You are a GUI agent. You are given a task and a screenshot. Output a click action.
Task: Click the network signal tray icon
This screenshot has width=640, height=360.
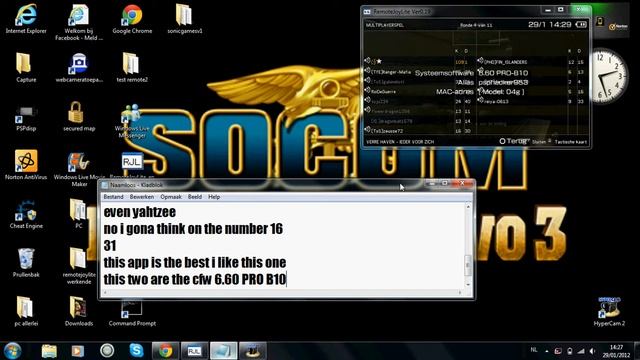tap(581, 351)
